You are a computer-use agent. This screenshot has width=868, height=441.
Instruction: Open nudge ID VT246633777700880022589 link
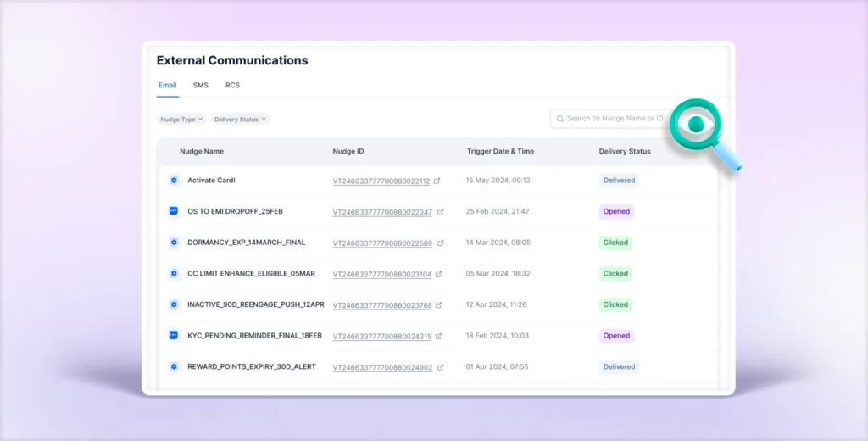pos(382,243)
